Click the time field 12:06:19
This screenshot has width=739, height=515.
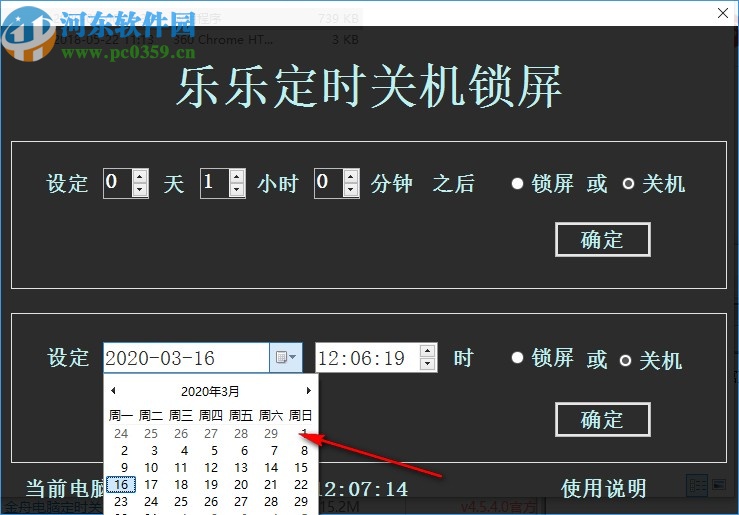pyautogui.click(x=367, y=358)
